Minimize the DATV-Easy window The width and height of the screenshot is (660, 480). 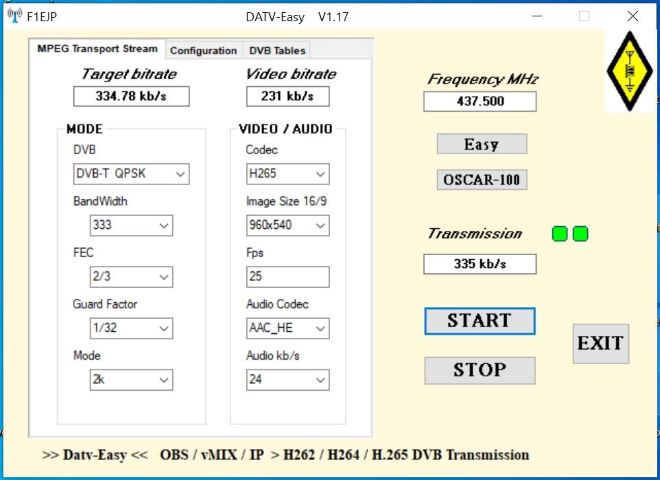coord(537,16)
